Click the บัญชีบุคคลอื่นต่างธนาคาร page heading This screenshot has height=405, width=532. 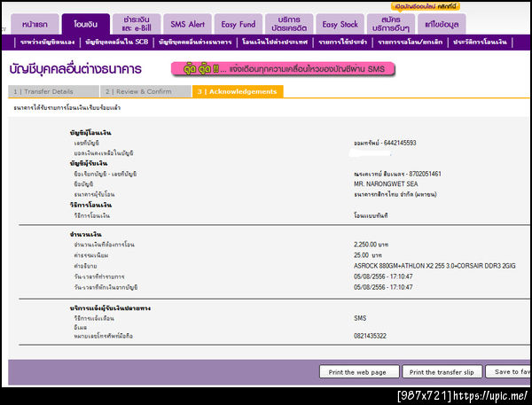75,69
